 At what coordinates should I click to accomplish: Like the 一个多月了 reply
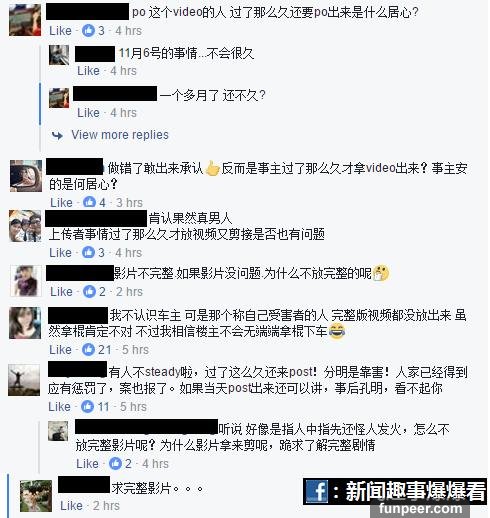point(88,113)
